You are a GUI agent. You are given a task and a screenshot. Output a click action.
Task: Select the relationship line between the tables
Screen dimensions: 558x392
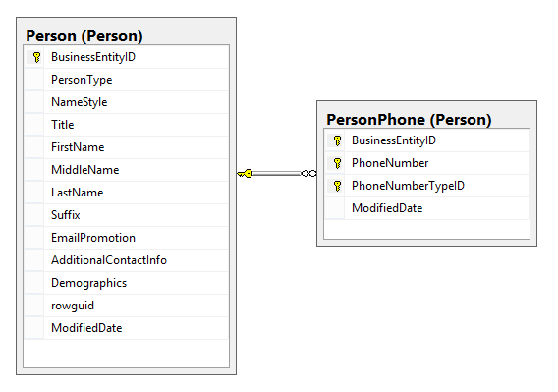(x=276, y=173)
